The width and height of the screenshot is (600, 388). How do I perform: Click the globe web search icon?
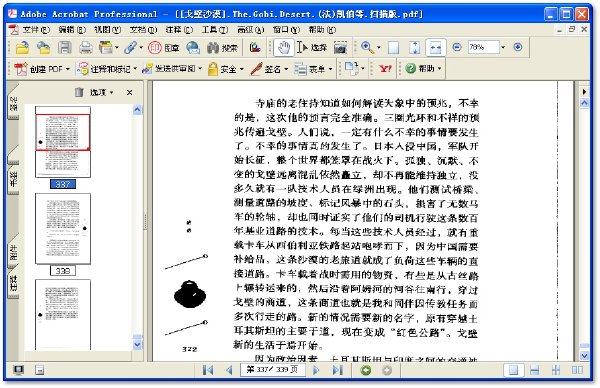(192, 47)
